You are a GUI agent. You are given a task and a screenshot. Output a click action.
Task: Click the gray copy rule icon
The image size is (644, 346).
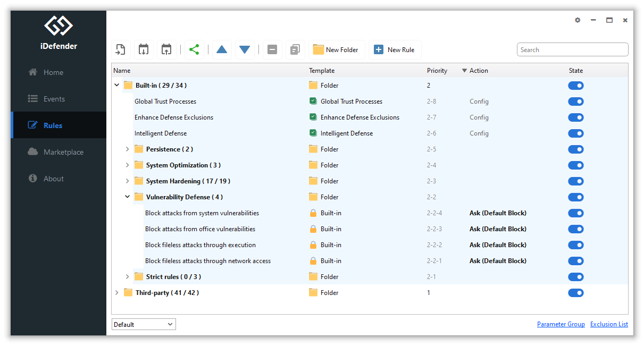(x=295, y=50)
